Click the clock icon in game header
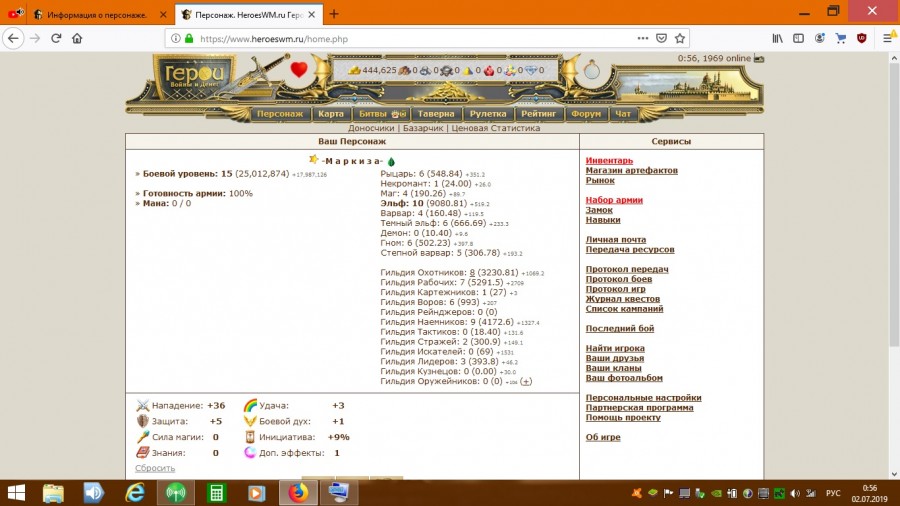Screen dimensions: 900x506 (593, 70)
